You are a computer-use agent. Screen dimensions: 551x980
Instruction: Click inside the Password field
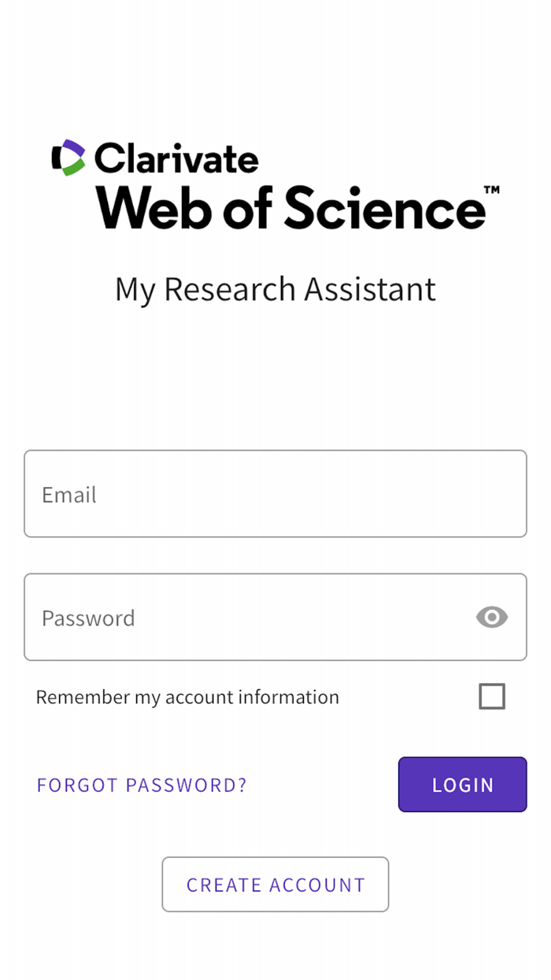point(236,617)
